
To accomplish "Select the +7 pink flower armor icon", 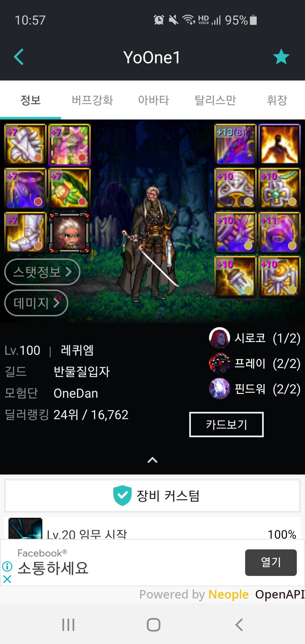I will coord(69,144).
